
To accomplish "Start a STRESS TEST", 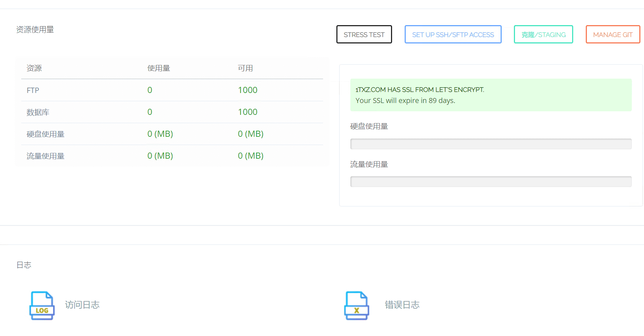I will pyautogui.click(x=364, y=34).
